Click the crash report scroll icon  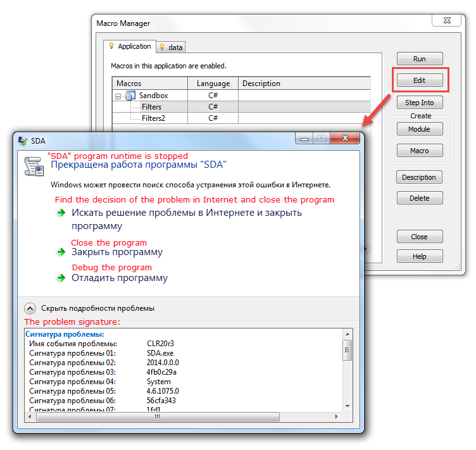(34, 166)
